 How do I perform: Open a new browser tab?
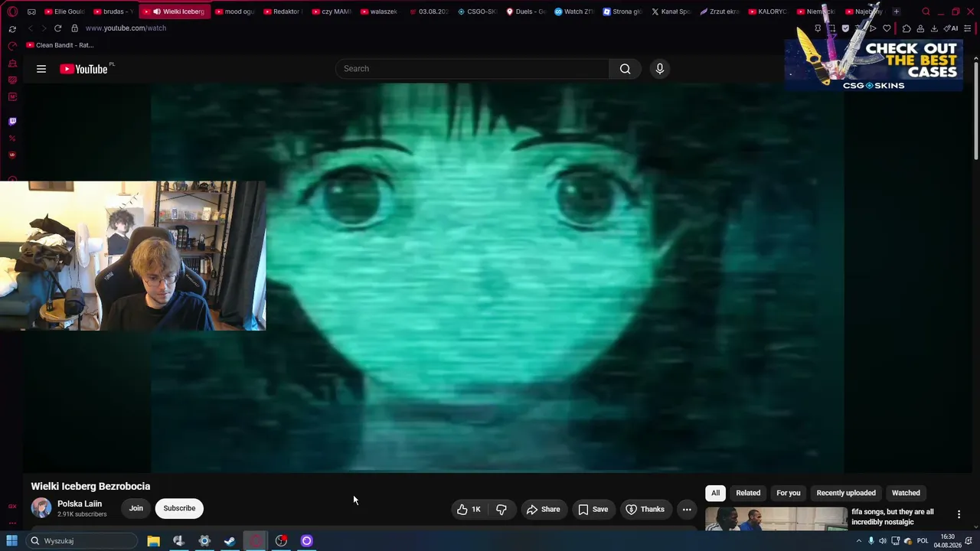[x=897, y=11]
